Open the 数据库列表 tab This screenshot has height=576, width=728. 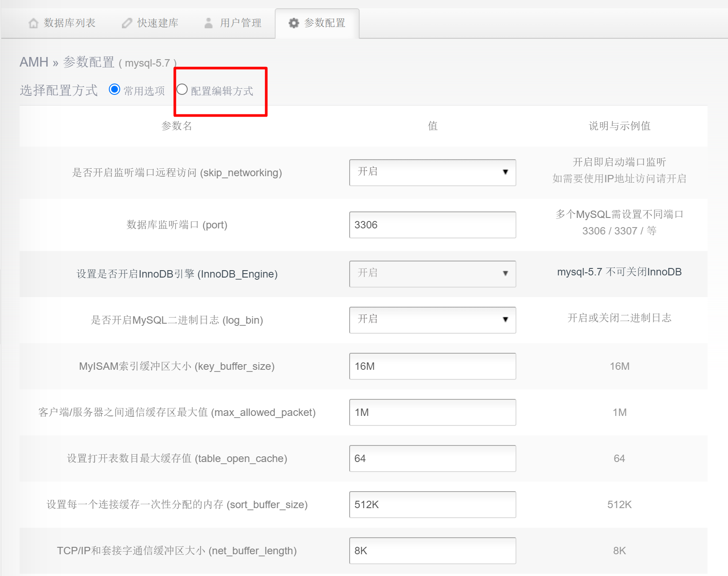tap(69, 23)
